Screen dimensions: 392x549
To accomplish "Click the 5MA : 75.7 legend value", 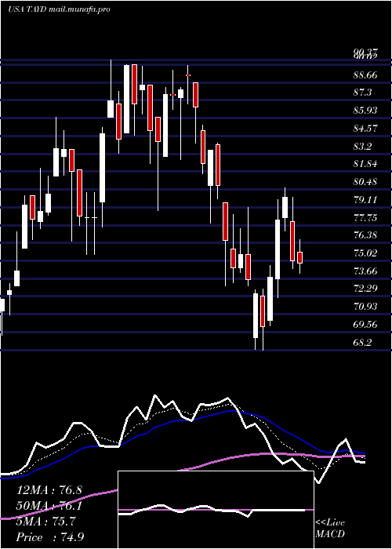I will click(x=45, y=522).
